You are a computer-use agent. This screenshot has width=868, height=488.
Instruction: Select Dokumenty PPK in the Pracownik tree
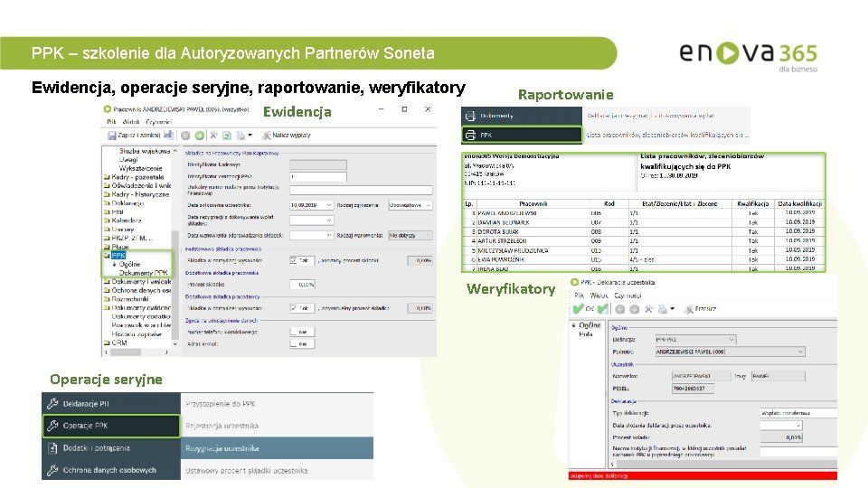[x=143, y=273]
